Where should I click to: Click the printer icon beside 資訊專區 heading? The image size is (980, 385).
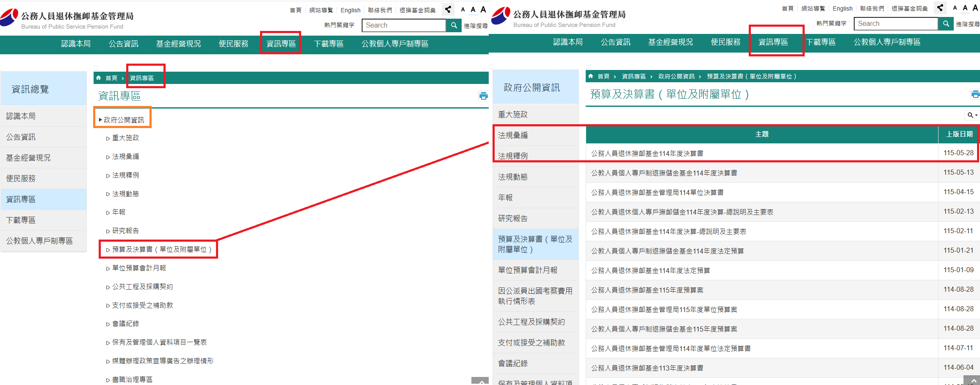point(483,96)
